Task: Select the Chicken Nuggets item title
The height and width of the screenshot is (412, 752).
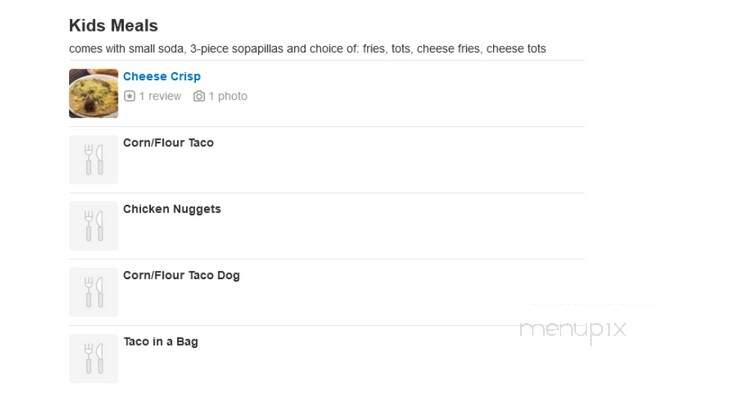Action: [172, 209]
